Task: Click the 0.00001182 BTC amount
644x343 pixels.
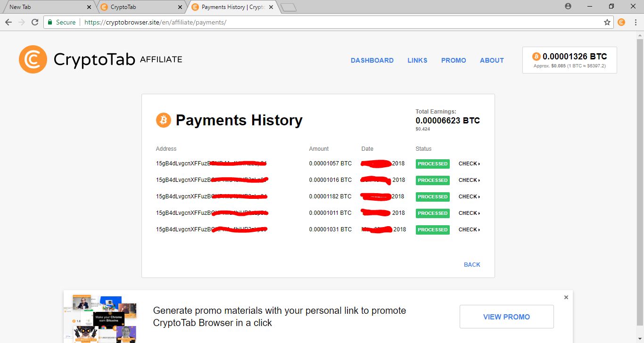Action: (330, 197)
